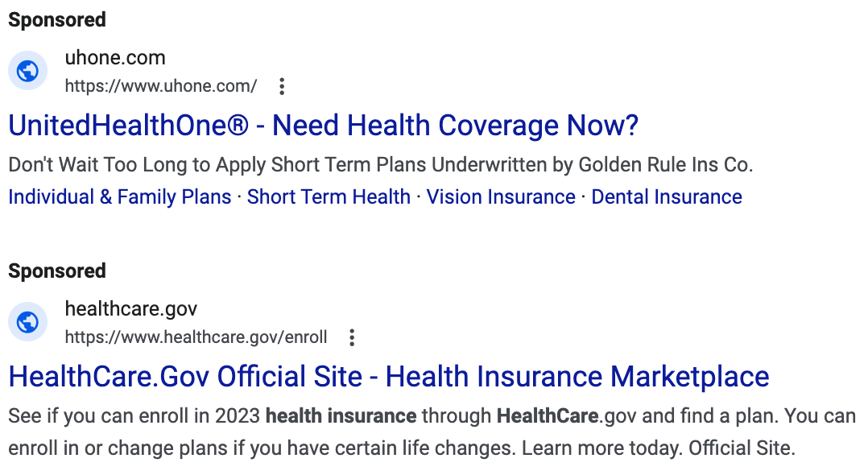Select the Vision Insurance sitelink
This screenshot has height=475, width=868.
501,197
